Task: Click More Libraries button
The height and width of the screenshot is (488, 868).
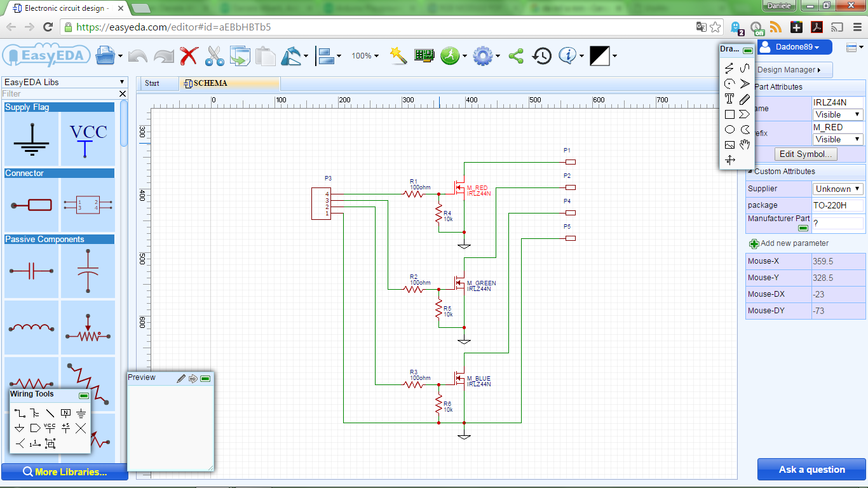Action: pos(64,472)
